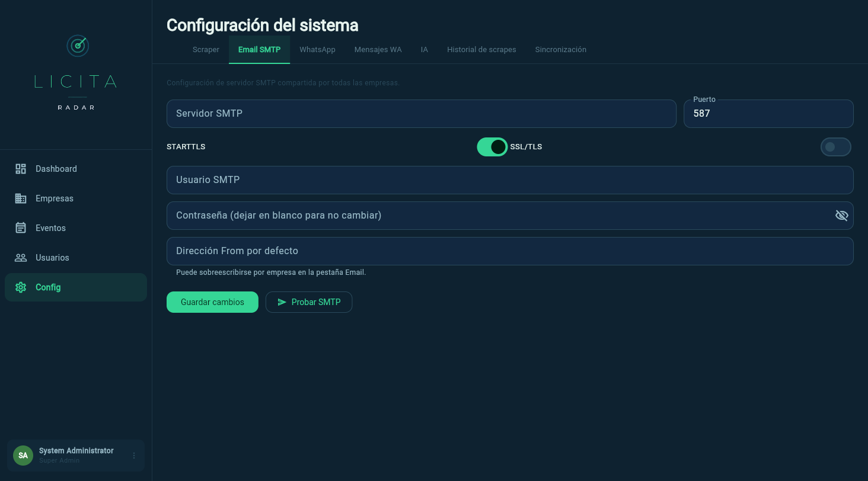This screenshot has height=481, width=868.
Task: Click the Eventos calendar icon
Action: coord(21,228)
